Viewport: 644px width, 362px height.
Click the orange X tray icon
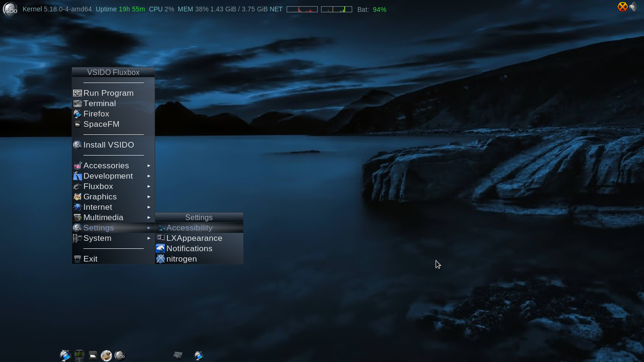pyautogui.click(x=622, y=7)
